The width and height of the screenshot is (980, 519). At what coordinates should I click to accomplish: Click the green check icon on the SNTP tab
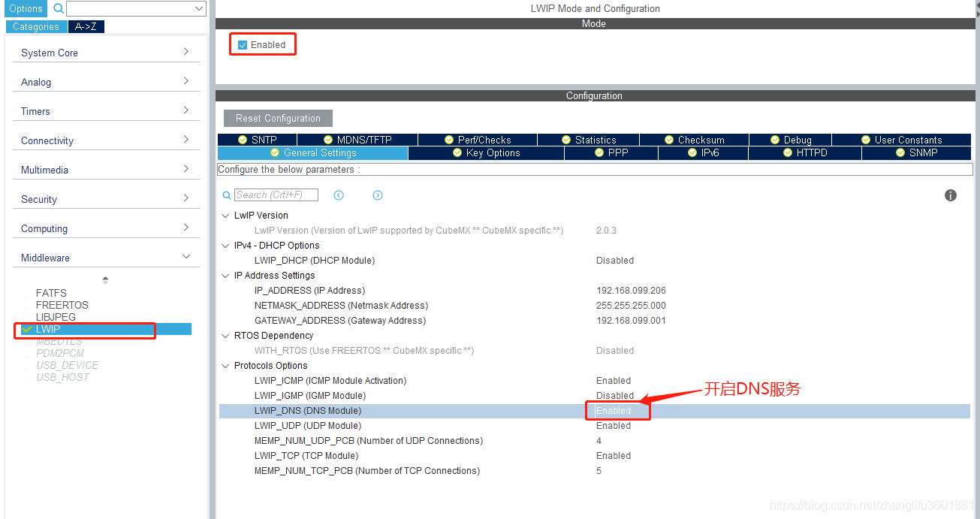click(x=242, y=139)
